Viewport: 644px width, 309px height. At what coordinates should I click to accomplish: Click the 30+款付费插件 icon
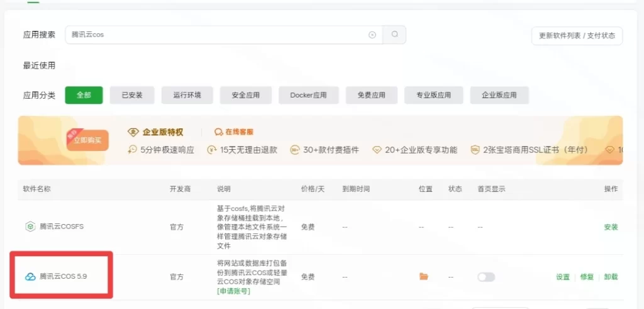[295, 150]
